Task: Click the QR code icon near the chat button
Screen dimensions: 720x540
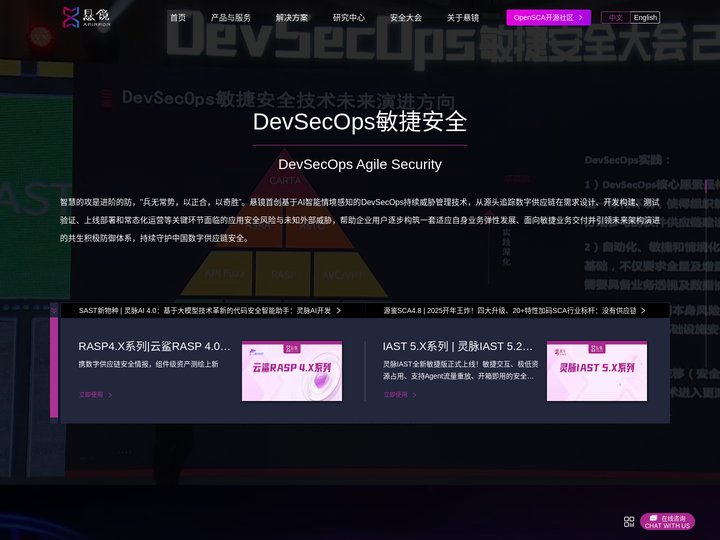Action: click(629, 522)
